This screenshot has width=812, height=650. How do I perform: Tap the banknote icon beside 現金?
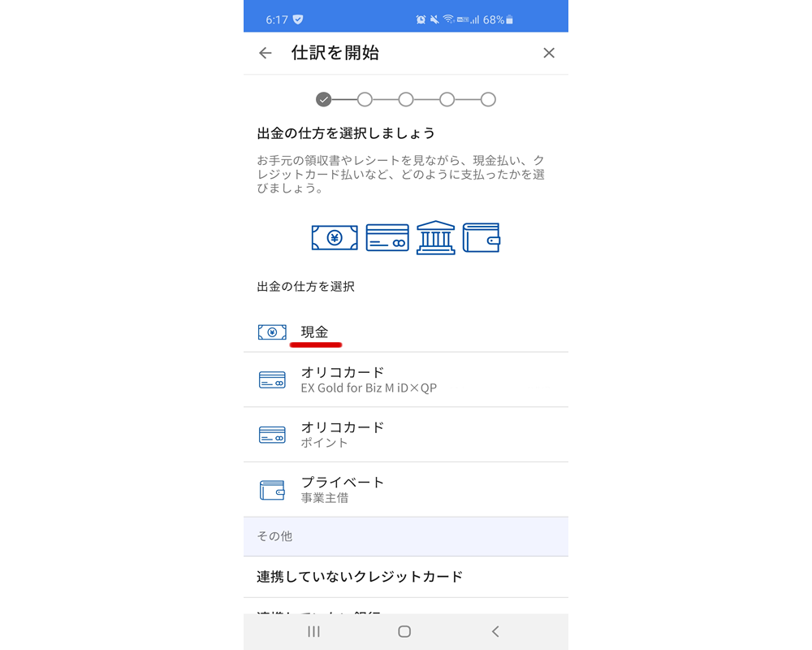point(272,331)
